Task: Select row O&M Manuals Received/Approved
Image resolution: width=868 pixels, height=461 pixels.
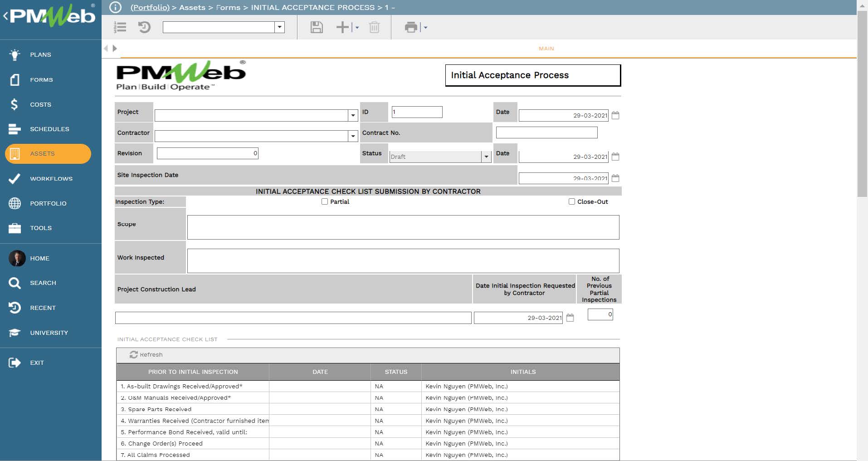Action: tap(368, 397)
